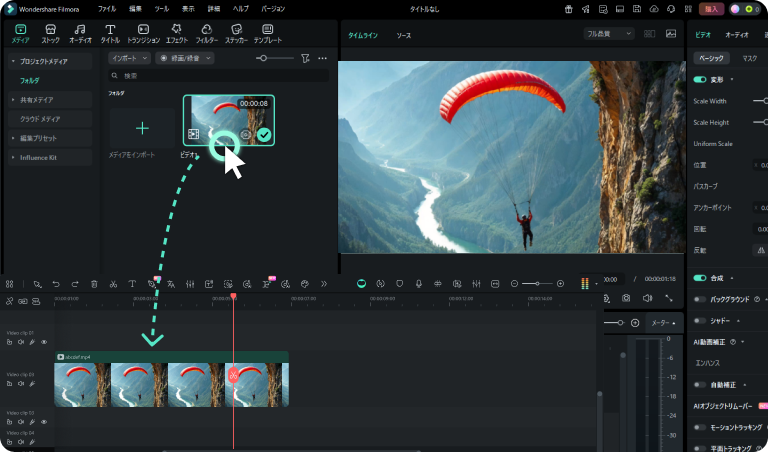This screenshot has height=452, width=768.
Task: Select the text T tool in timeline toolbar
Action: [x=132, y=284]
